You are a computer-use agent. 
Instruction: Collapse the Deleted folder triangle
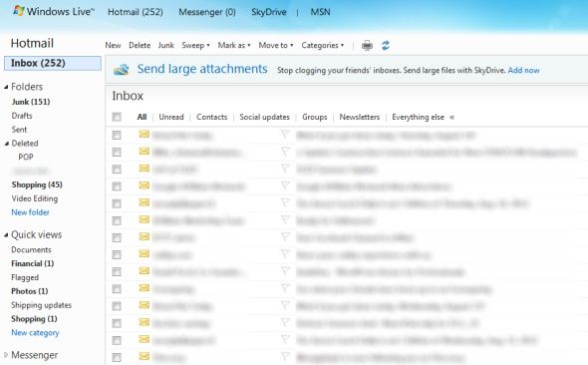pos(6,144)
